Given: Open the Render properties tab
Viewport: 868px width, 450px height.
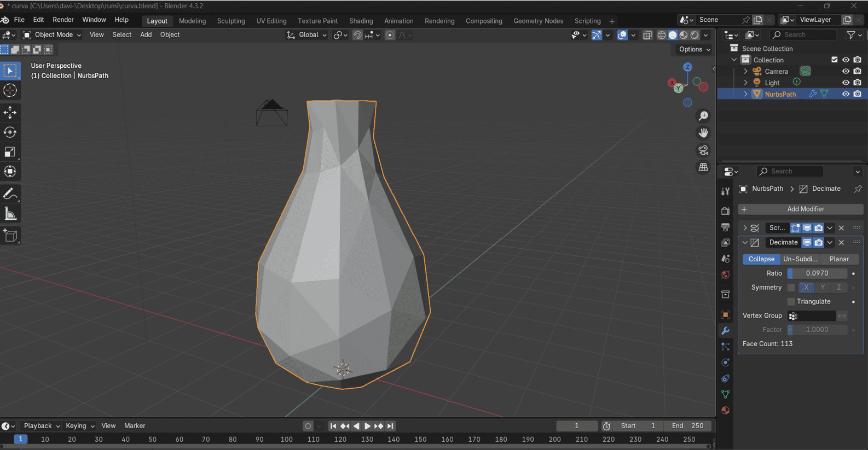Looking at the screenshot, I should (726, 211).
